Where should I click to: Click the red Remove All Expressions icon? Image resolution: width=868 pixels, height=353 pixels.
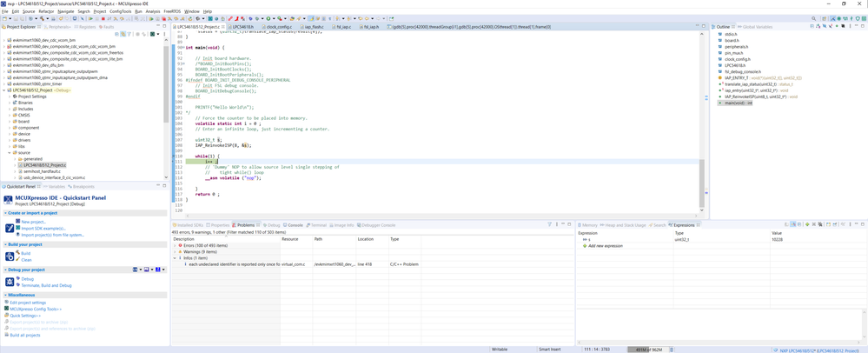pyautogui.click(x=820, y=223)
